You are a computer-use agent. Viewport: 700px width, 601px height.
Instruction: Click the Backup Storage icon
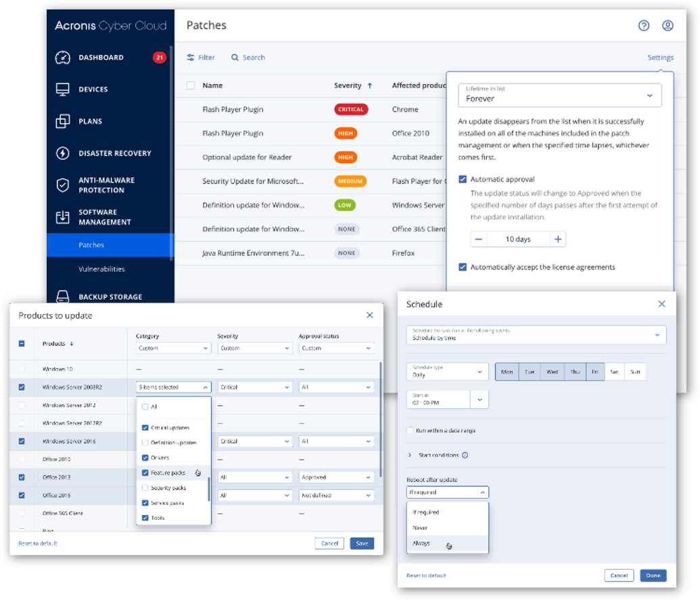[62, 296]
